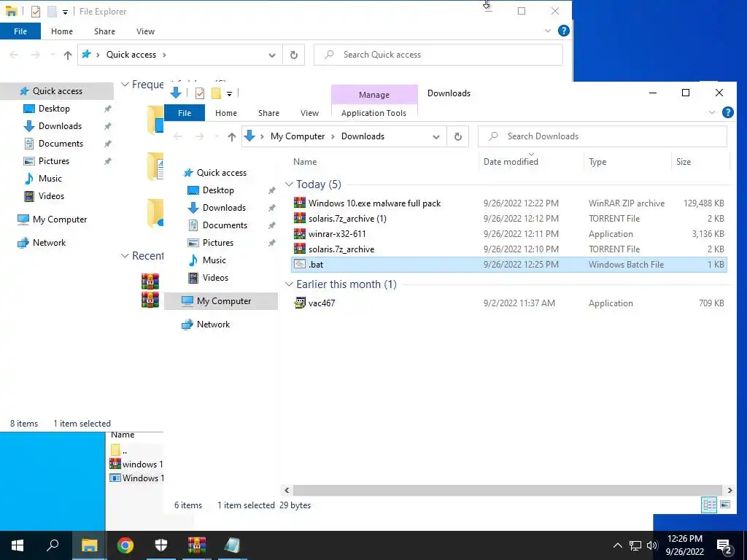This screenshot has width=747, height=560.
Task: Open address bar history dropdown in Downloads window
Action: click(436, 136)
